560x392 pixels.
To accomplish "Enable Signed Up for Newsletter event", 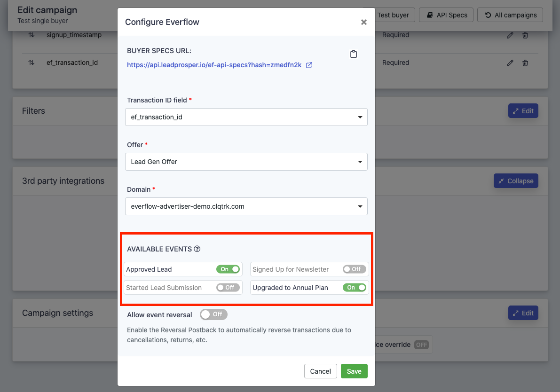I will (354, 269).
